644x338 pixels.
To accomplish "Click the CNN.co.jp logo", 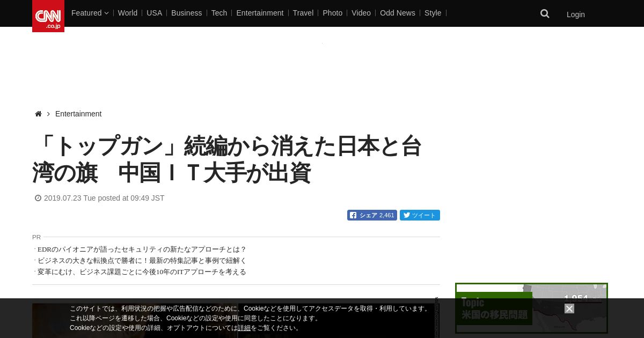I will coord(48,16).
